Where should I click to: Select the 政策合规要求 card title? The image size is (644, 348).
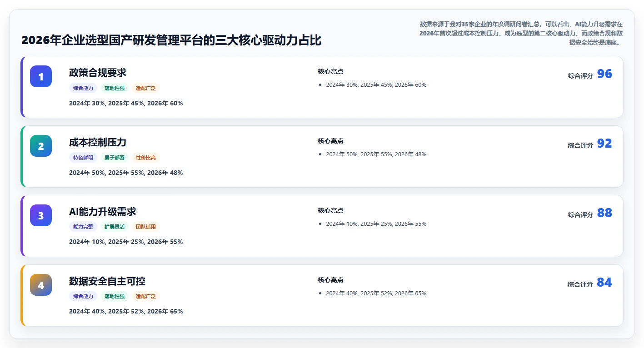pos(98,73)
